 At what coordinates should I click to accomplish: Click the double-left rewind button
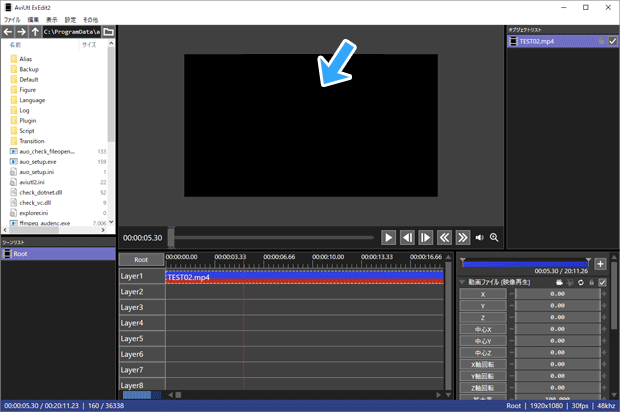[444, 238]
